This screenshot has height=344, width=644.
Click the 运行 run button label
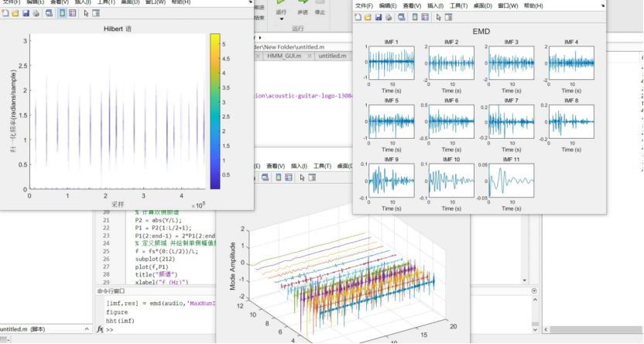(281, 12)
